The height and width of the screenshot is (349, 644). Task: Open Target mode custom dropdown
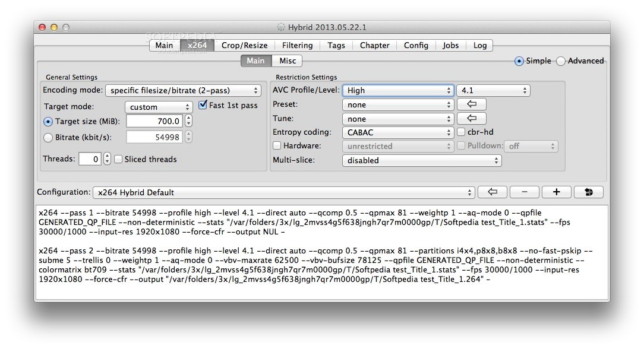[x=159, y=107]
